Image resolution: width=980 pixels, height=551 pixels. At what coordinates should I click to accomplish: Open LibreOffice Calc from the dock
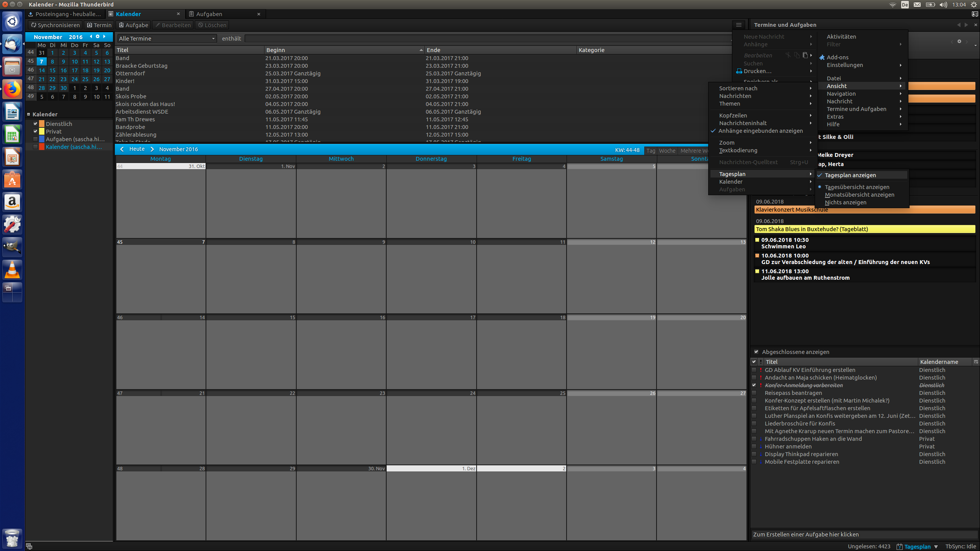[12, 135]
